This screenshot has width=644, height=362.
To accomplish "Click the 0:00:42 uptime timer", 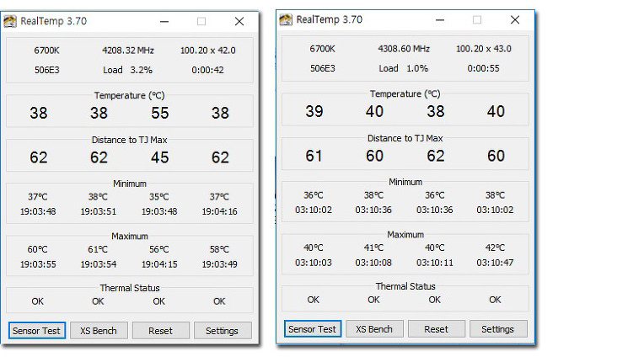I will [208, 70].
